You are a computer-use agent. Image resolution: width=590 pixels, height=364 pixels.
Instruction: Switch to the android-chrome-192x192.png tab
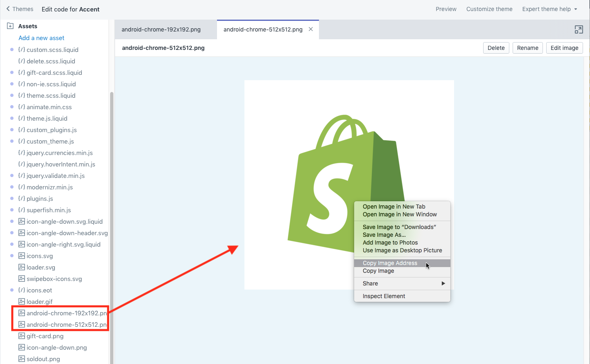point(160,29)
